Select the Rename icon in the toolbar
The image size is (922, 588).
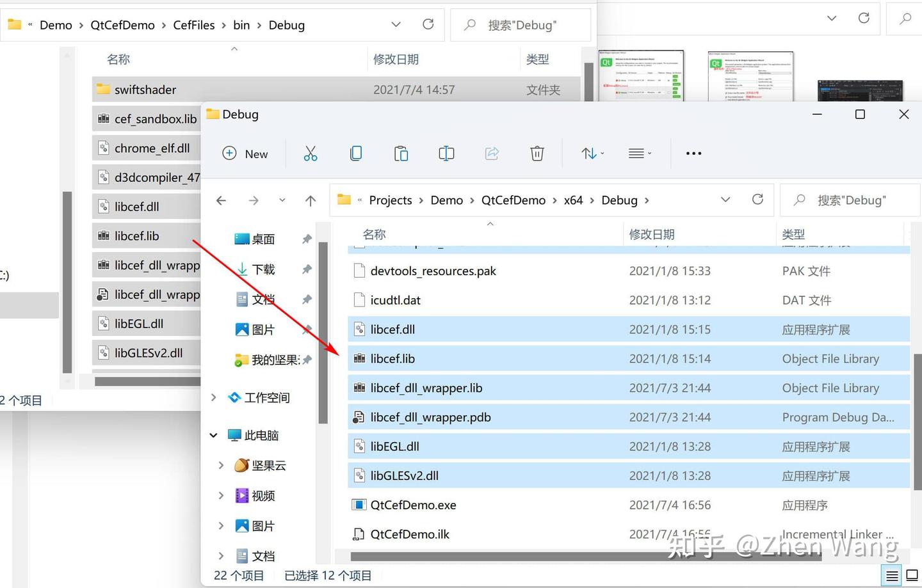point(446,153)
